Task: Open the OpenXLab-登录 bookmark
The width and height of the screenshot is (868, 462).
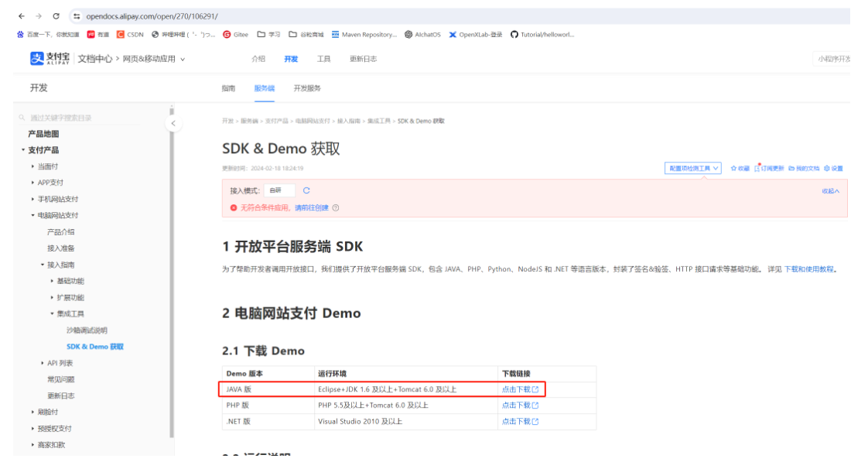Action: 476,34
